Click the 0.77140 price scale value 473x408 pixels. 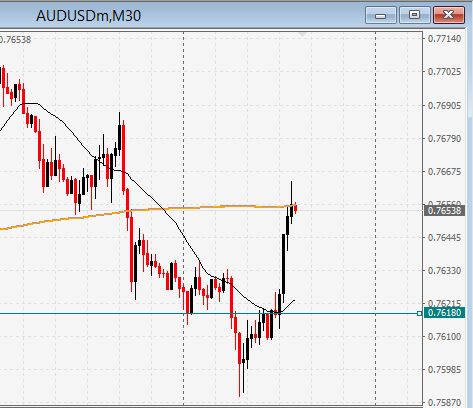(x=444, y=39)
